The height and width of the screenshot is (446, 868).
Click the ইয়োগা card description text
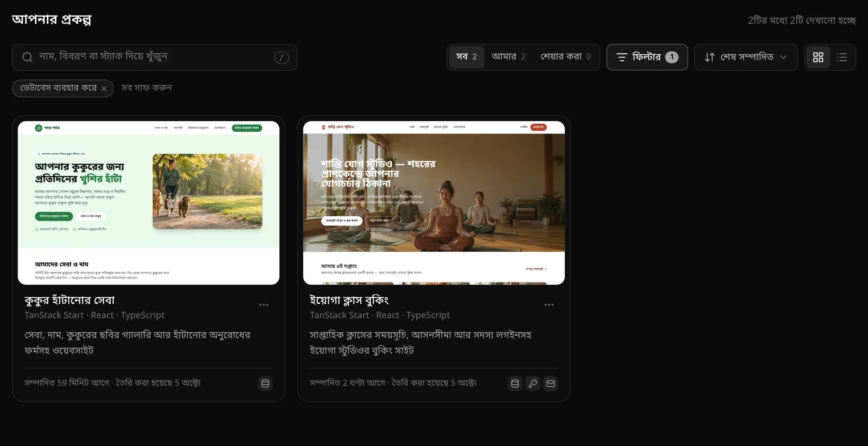click(x=421, y=343)
